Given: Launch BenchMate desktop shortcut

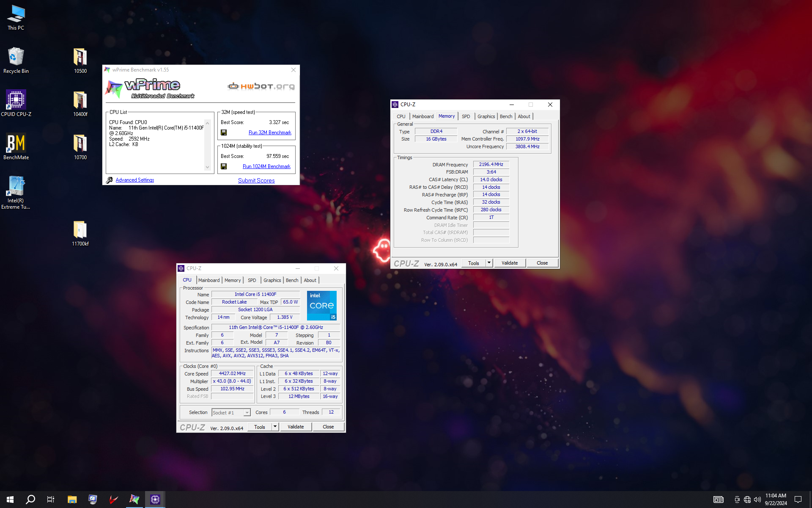Looking at the screenshot, I should point(16,146).
